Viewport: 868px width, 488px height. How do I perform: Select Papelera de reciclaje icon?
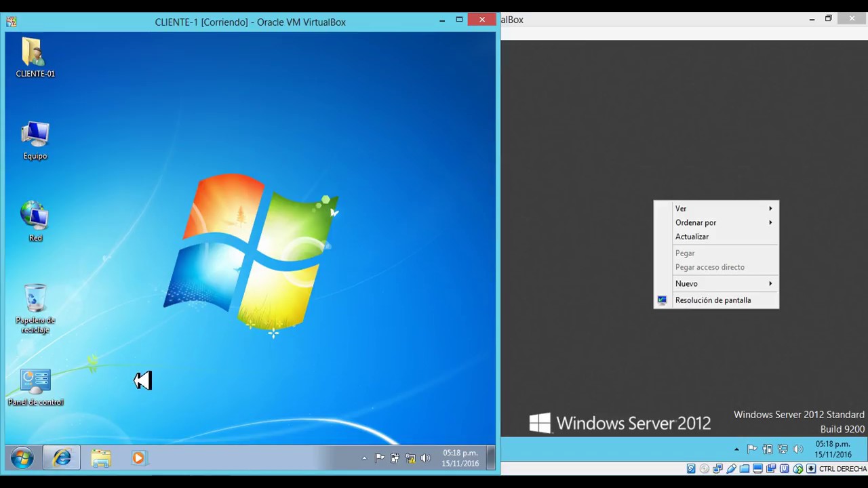[x=35, y=309]
